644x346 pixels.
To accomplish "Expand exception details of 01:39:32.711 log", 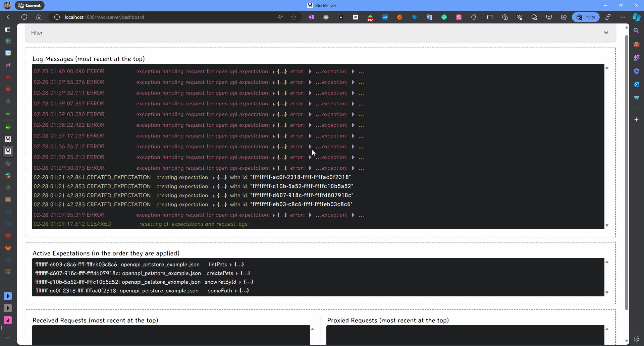I will pyautogui.click(x=353, y=93).
